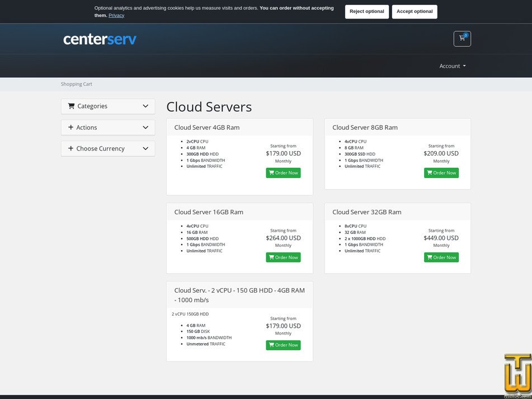532x399 pixels.
Task: Expand the Actions panel chevron
Action: point(145,128)
